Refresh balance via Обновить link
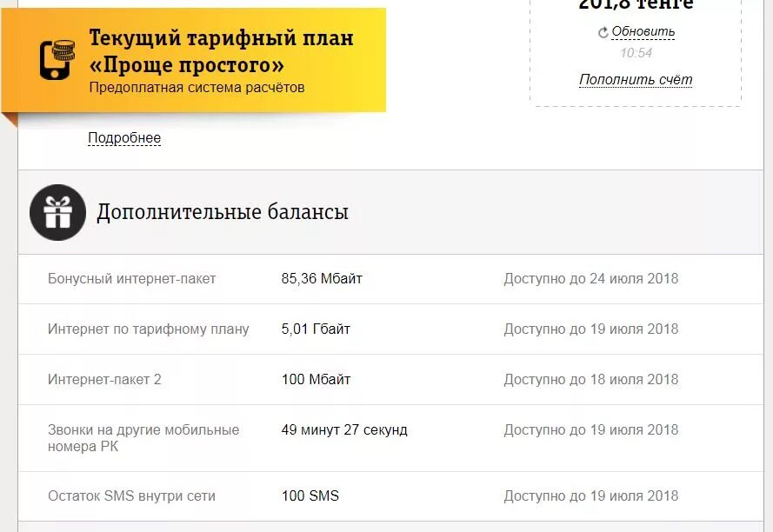The image size is (773, 532). point(643,31)
